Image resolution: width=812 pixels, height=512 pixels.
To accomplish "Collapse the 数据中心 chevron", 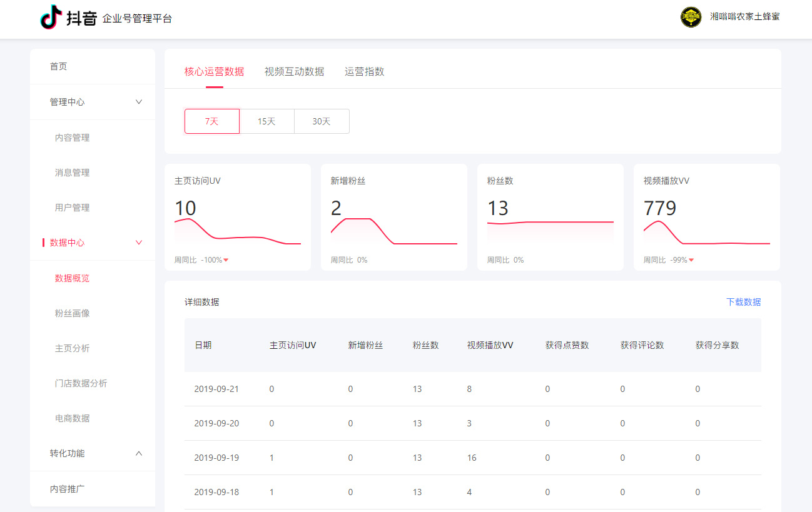I will point(139,243).
